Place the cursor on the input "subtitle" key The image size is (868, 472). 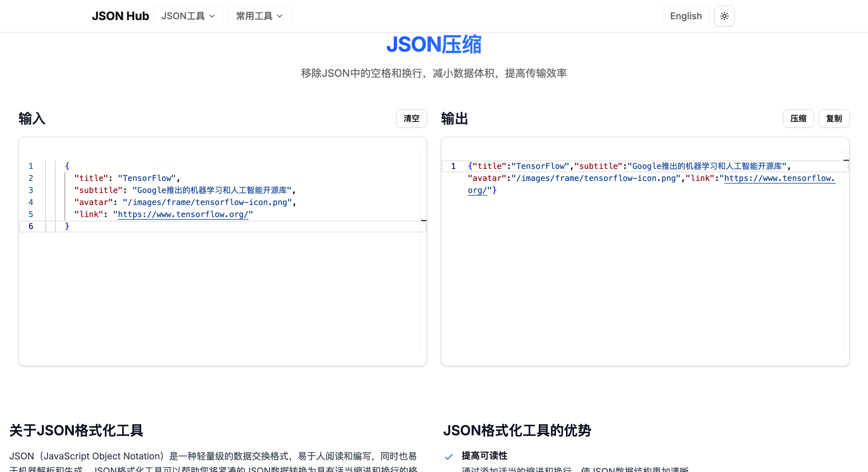click(98, 190)
